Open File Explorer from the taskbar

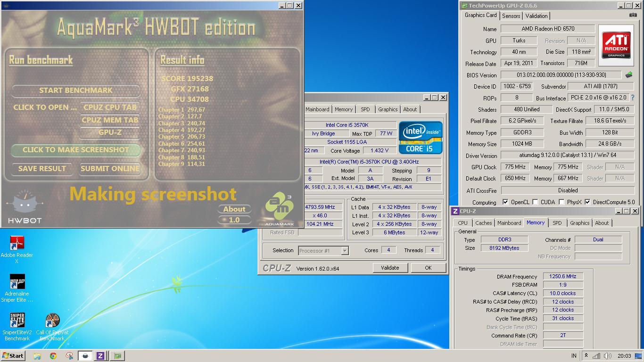[x=37, y=356]
